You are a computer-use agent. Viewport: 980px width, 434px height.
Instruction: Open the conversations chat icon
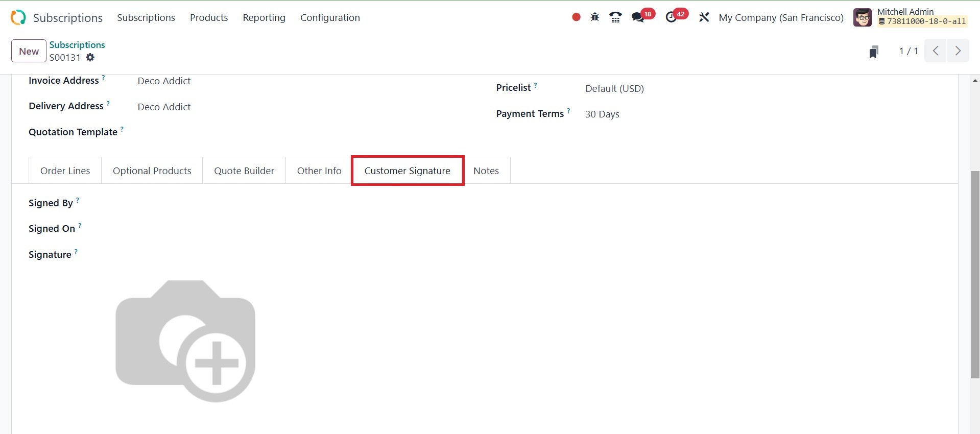638,17
